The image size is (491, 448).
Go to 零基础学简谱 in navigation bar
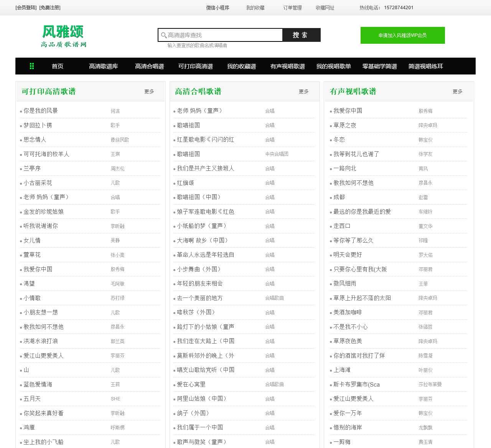tap(379, 66)
